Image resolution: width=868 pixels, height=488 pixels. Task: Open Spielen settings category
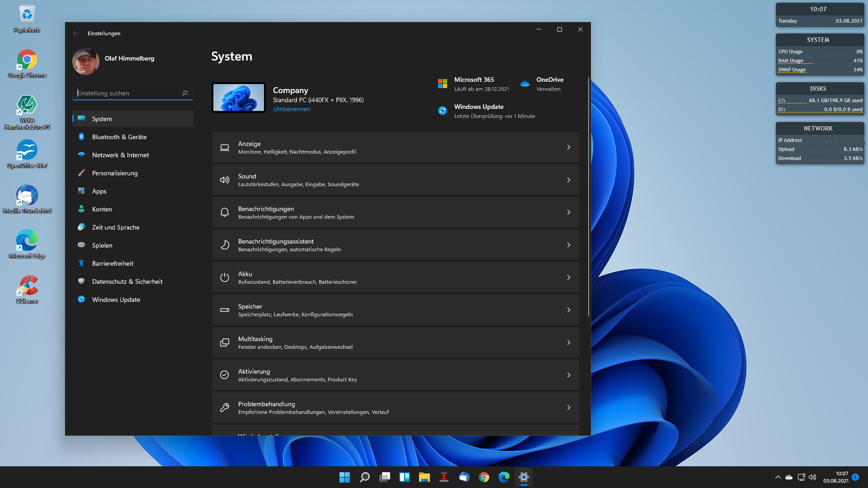(133, 245)
